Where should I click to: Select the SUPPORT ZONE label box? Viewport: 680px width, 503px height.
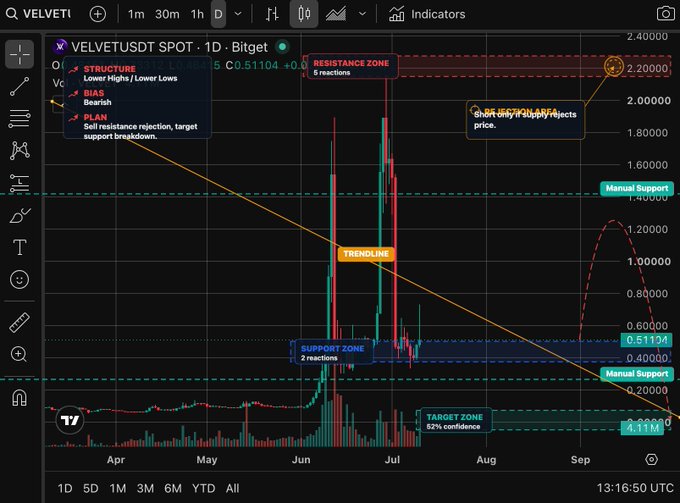(332, 353)
